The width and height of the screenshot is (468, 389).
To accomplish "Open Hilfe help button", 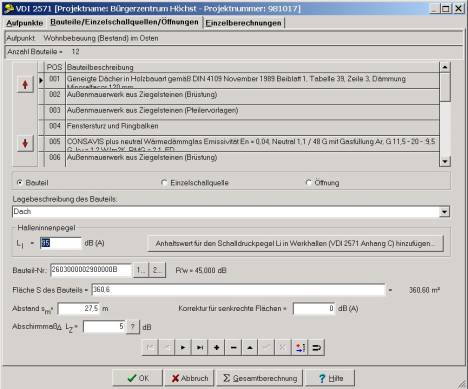I will (x=330, y=378).
